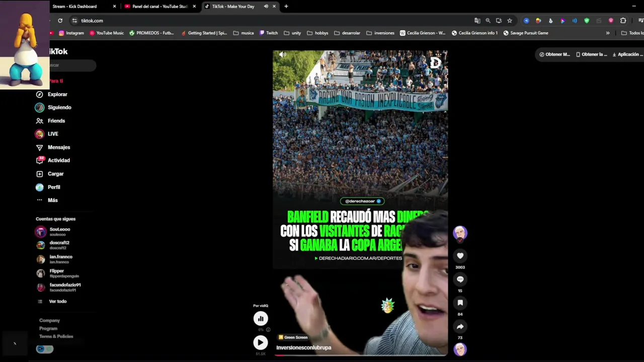Screen dimensions: 644x362
Task: Unmute the video with speaker icon
Action: (282, 54)
